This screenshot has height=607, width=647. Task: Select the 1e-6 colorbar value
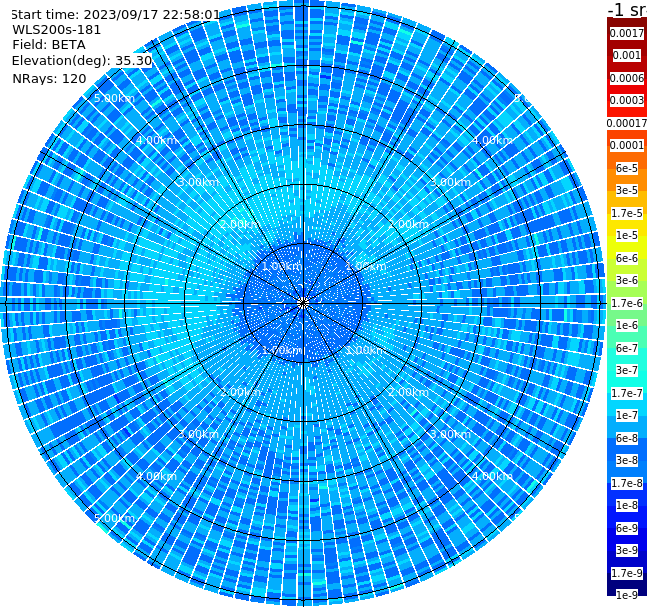627,325
